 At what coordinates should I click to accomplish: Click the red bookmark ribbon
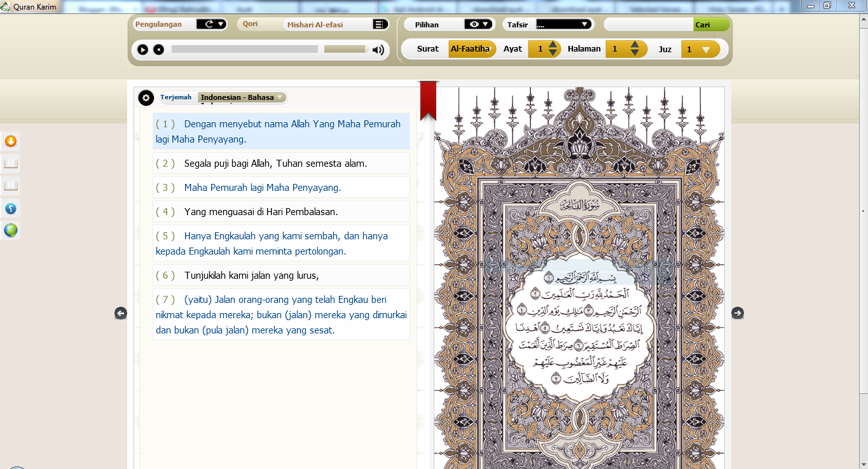point(428,100)
